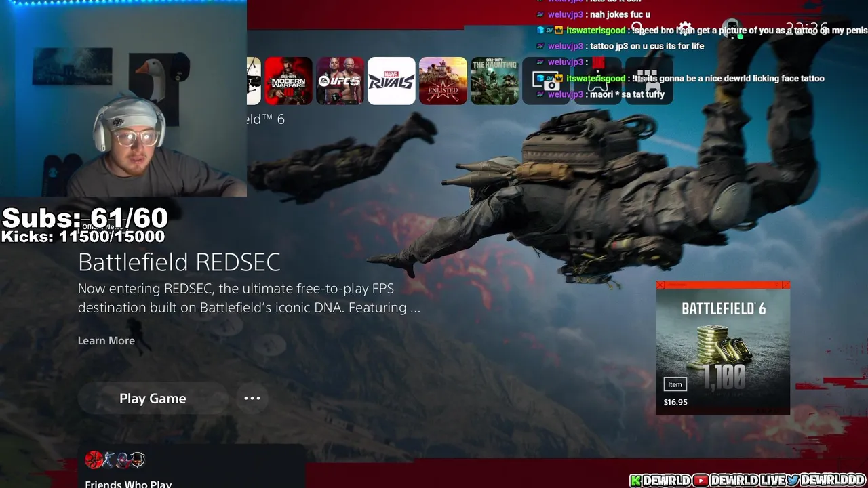Click the Learn More link
868x488 pixels.
(106, 340)
